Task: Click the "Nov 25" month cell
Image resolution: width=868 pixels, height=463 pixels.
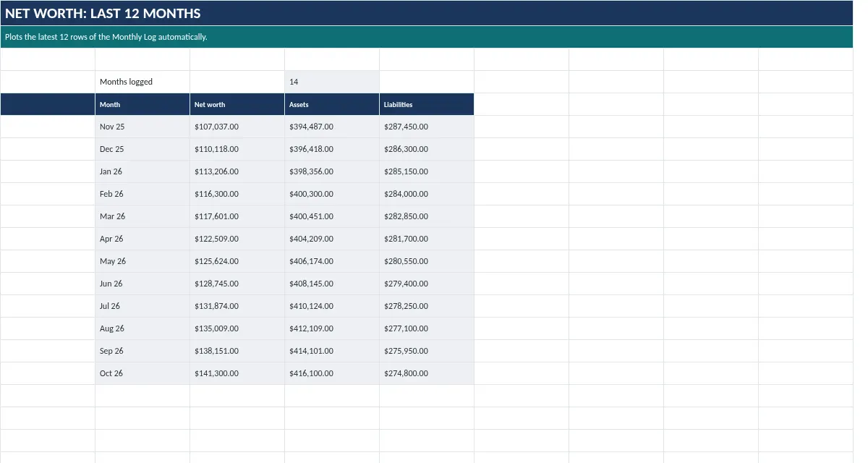Action: tap(142, 127)
